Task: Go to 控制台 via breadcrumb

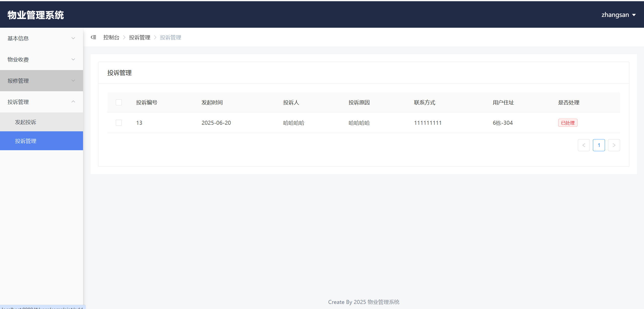Action: (111, 37)
